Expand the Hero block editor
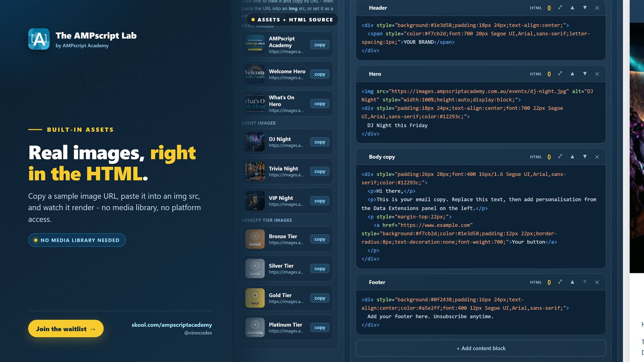 (x=560, y=74)
